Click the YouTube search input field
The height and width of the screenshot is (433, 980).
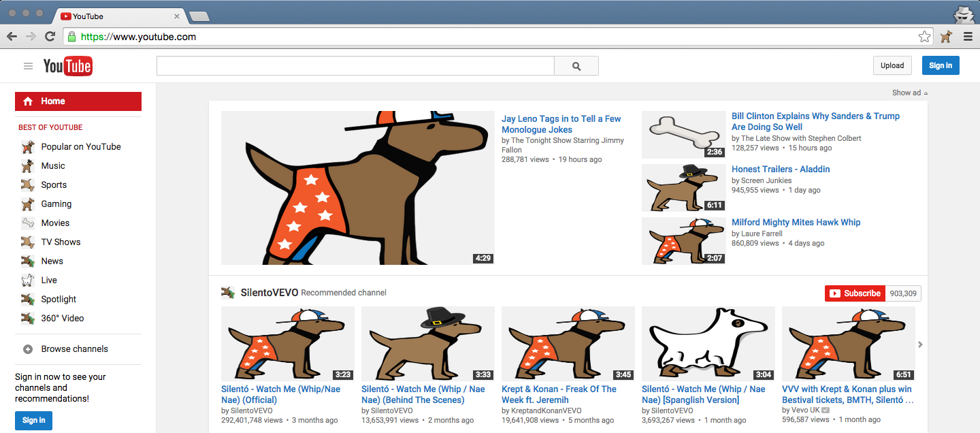tap(355, 66)
